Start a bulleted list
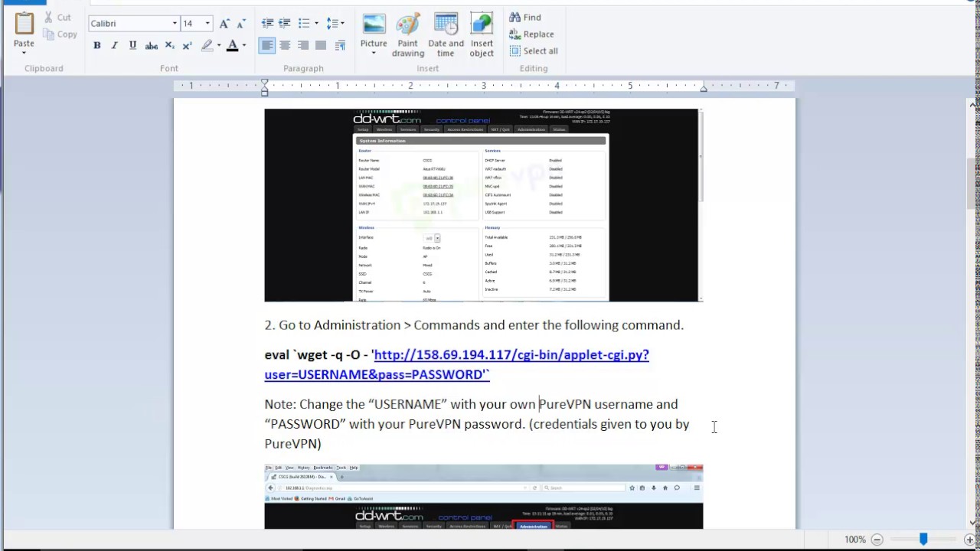 tap(304, 24)
